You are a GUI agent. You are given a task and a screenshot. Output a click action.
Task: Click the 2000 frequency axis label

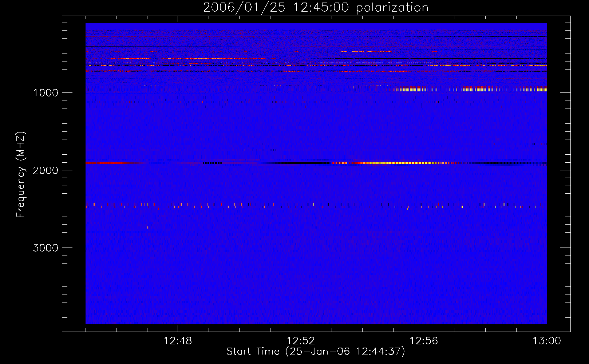(46, 170)
